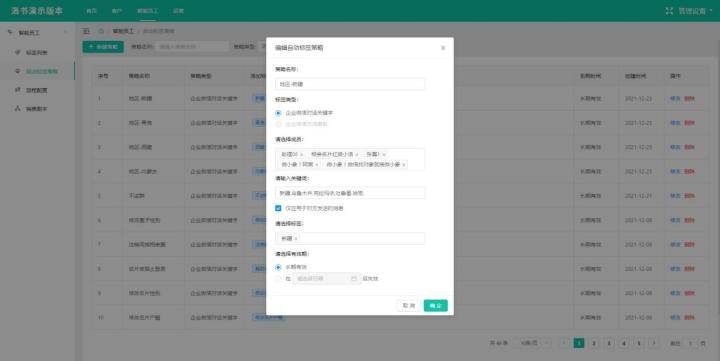Open the tag multi-select field

tap(350, 238)
